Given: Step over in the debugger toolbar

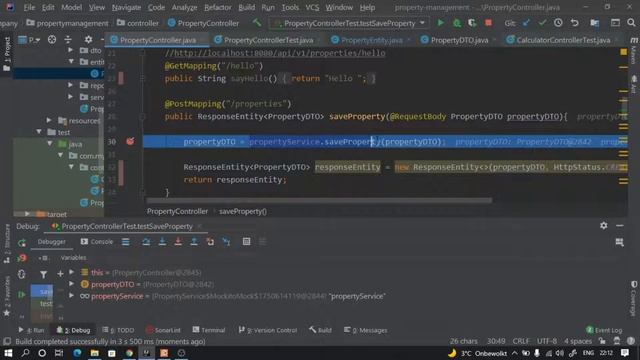Looking at the screenshot, I should tap(146, 242).
